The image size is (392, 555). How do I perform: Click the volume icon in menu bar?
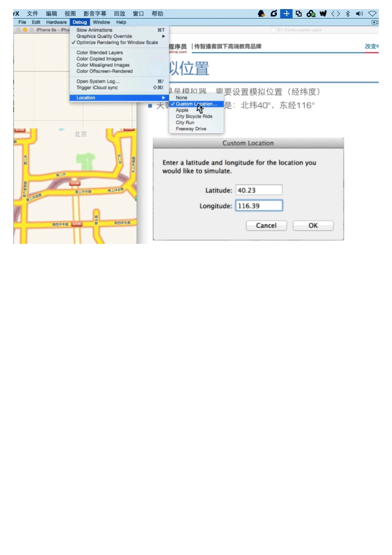pyautogui.click(x=359, y=14)
